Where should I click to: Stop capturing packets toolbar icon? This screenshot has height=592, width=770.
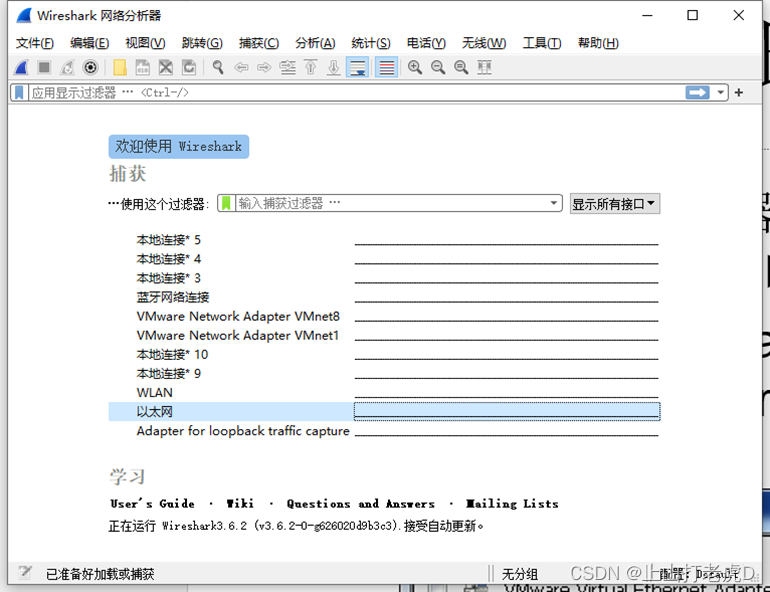click(x=44, y=67)
